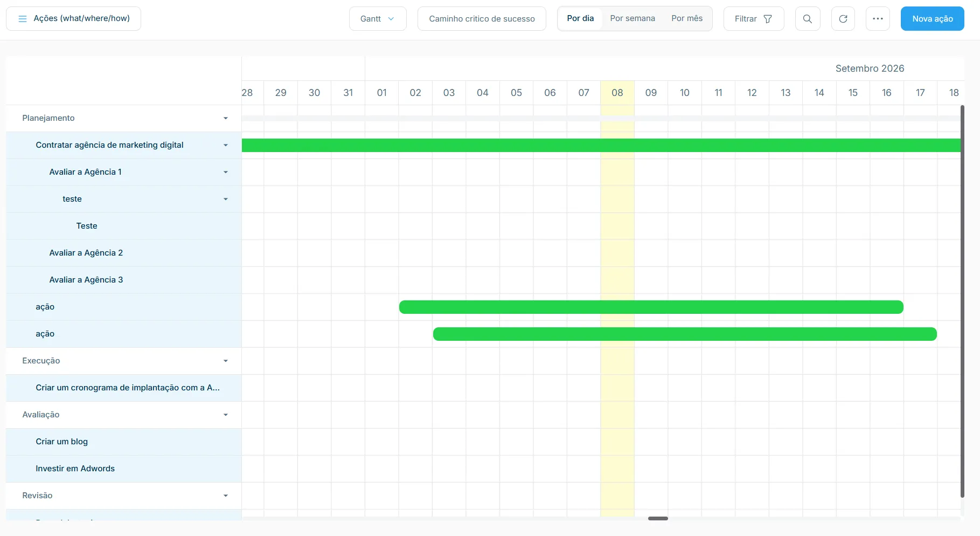Viewport: 980px width, 536px height.
Task: Select the Investir em Adwords row
Action: point(124,469)
